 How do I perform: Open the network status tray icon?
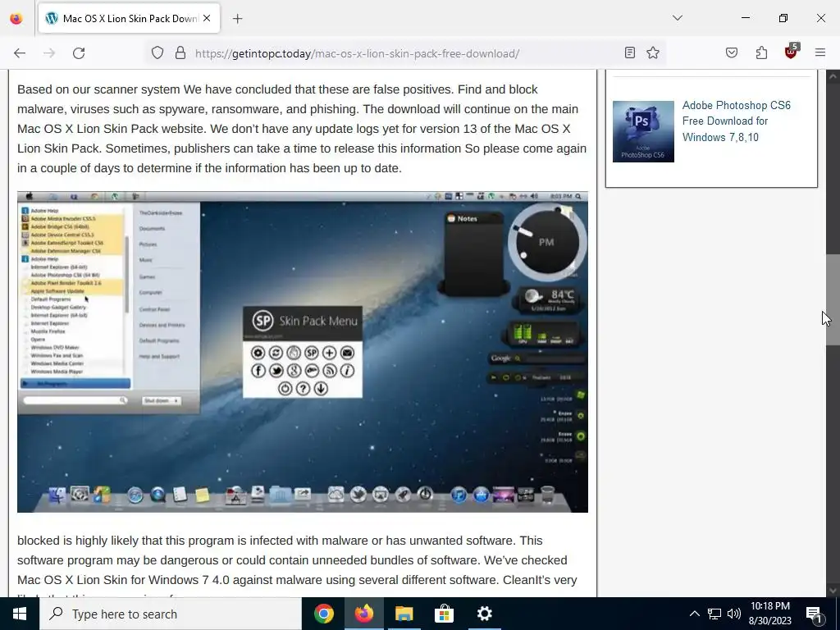point(714,614)
